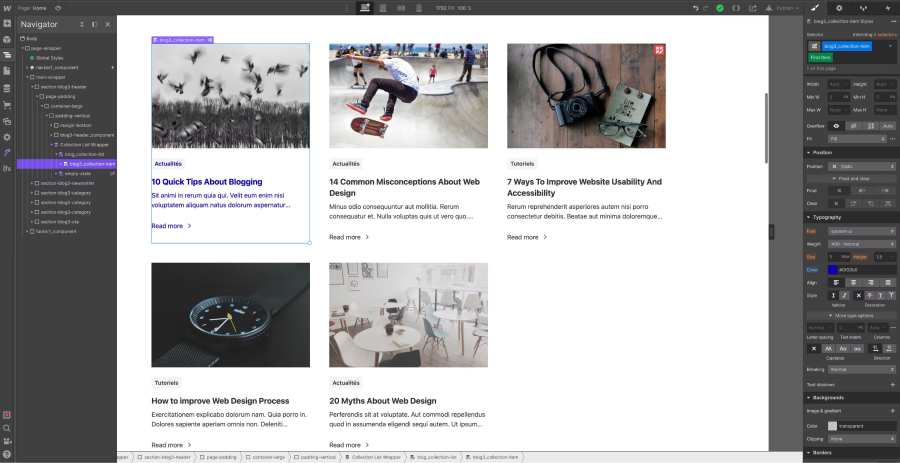900x463 pixels.
Task: Switch to the Style brush tab
Action: pyautogui.click(x=814, y=8)
